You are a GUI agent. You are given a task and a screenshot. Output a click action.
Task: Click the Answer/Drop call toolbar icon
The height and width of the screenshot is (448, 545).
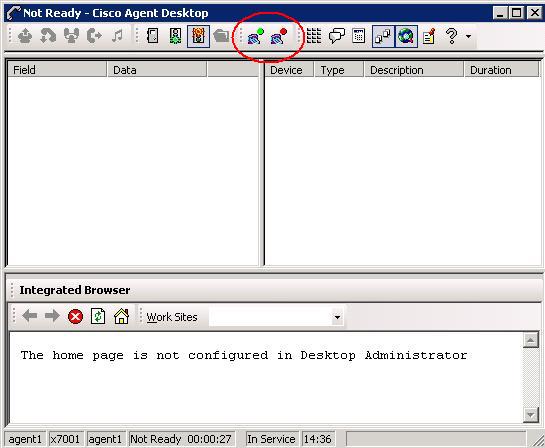tap(25, 36)
